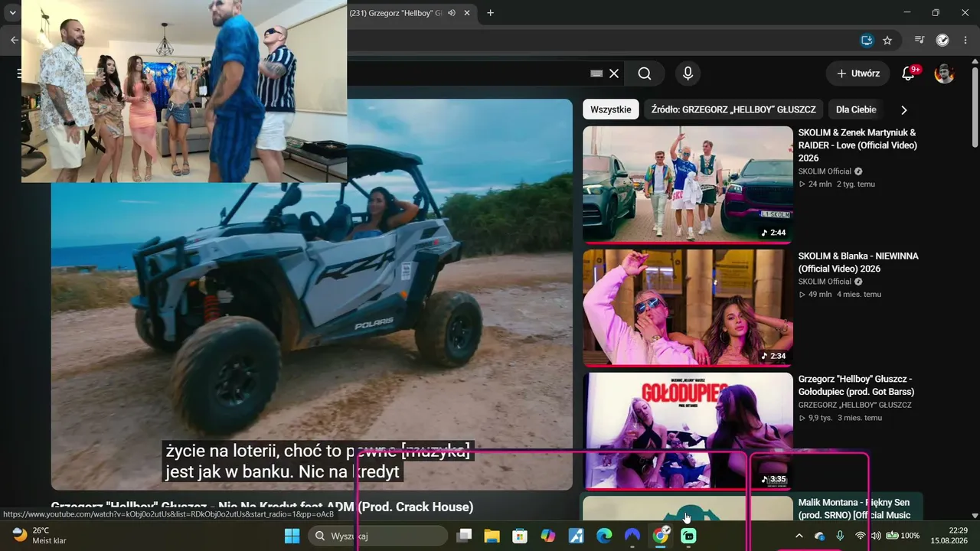Open Chrome media controls icon

point(920,40)
